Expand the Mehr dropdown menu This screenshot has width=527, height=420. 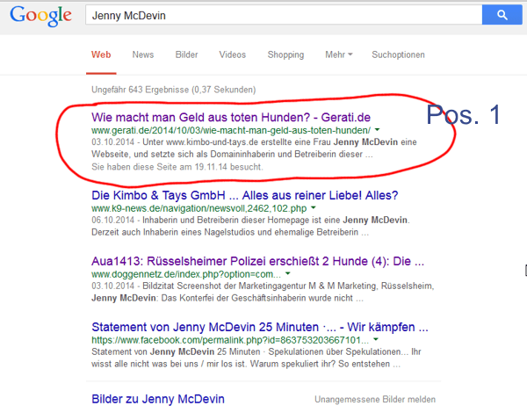click(x=339, y=54)
